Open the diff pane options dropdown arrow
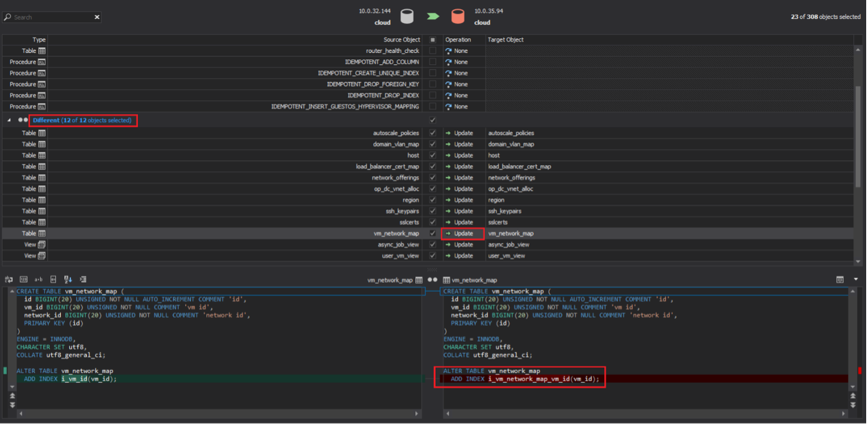Screen dimensions: 868x426 click(x=856, y=280)
